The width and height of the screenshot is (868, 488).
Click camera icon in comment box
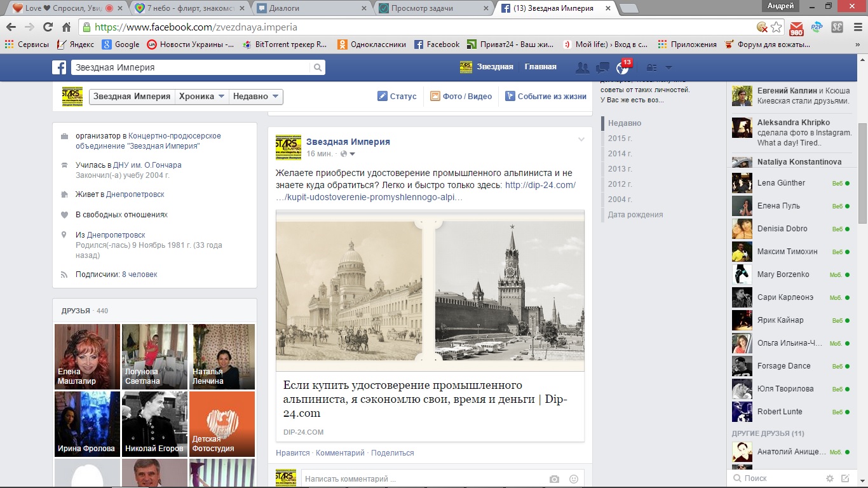pos(555,479)
